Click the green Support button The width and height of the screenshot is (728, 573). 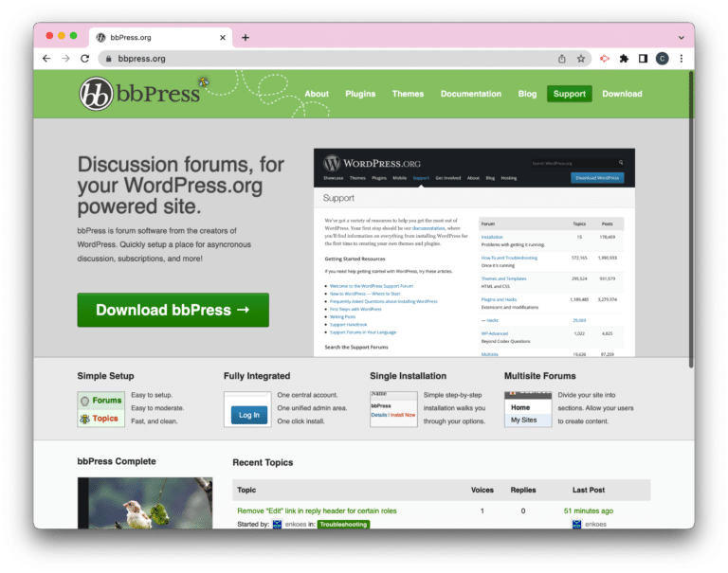(569, 94)
